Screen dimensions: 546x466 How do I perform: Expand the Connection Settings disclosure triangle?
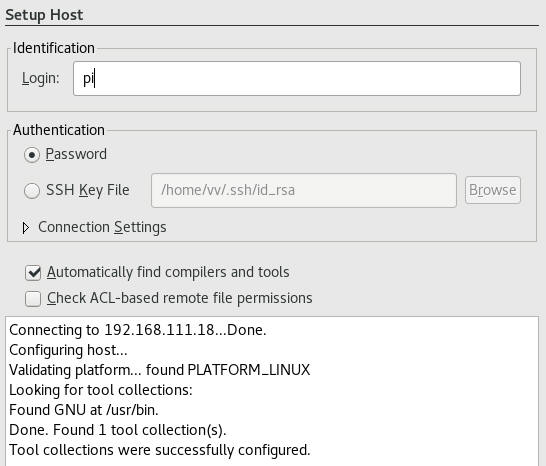(25, 228)
